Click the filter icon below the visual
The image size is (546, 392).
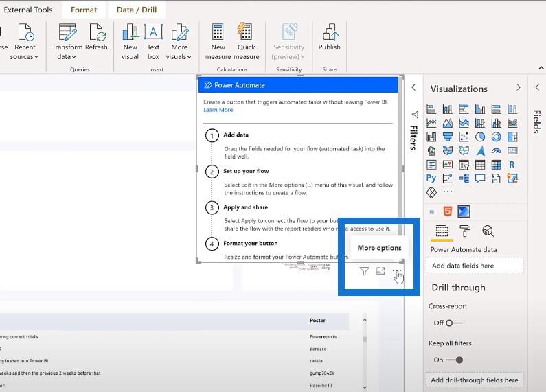pyautogui.click(x=364, y=271)
